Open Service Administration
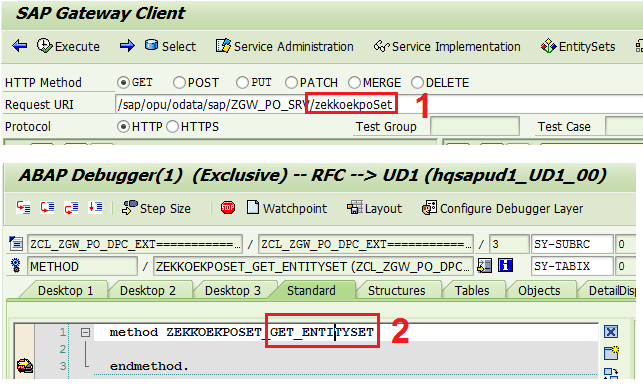643x390 pixels. click(285, 46)
